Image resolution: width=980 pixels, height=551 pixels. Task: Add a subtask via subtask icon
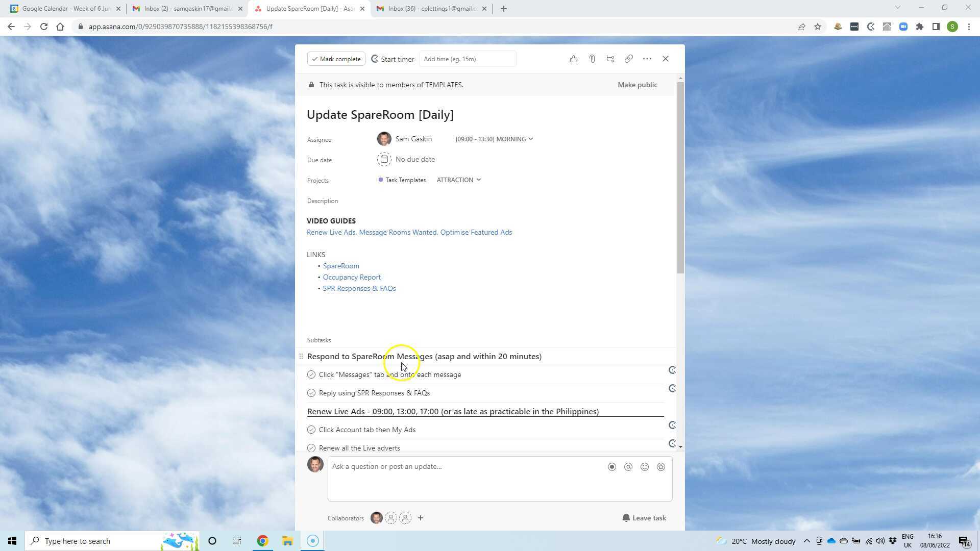610,59
